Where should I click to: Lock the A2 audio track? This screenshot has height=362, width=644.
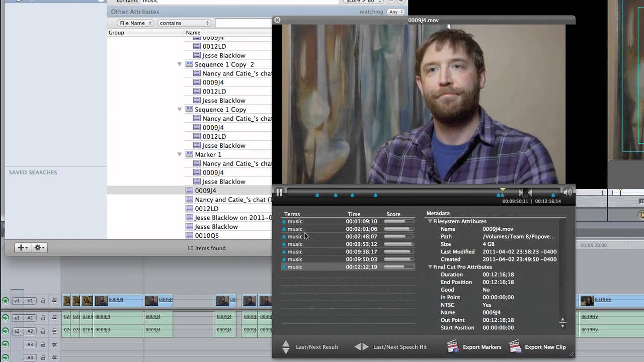point(43,331)
